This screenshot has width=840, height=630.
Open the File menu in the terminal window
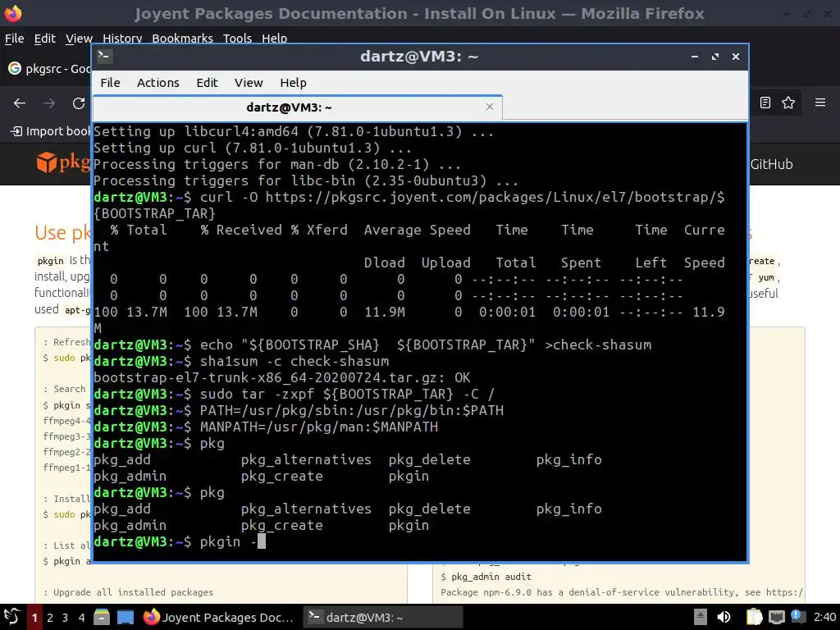(110, 83)
